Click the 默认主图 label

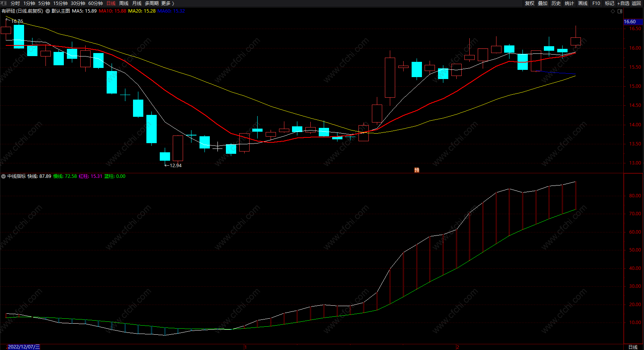61,11
